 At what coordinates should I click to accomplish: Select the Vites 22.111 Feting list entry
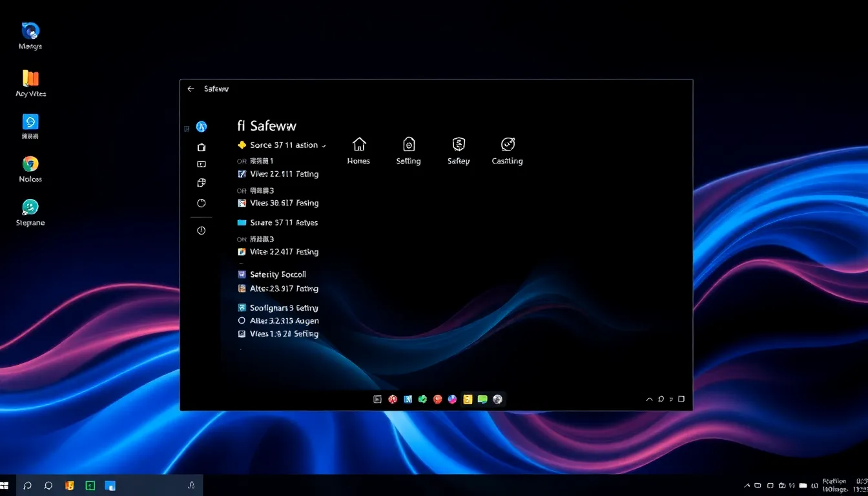point(284,174)
